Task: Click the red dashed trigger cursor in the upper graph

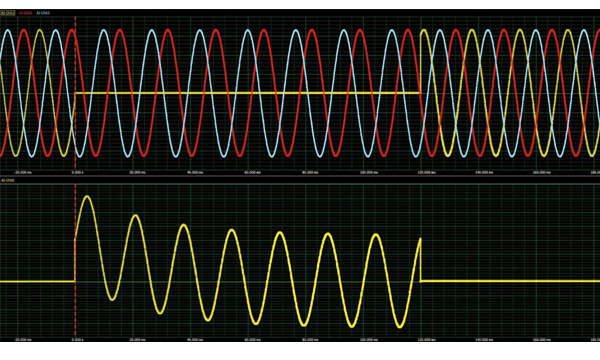Action: click(75, 92)
